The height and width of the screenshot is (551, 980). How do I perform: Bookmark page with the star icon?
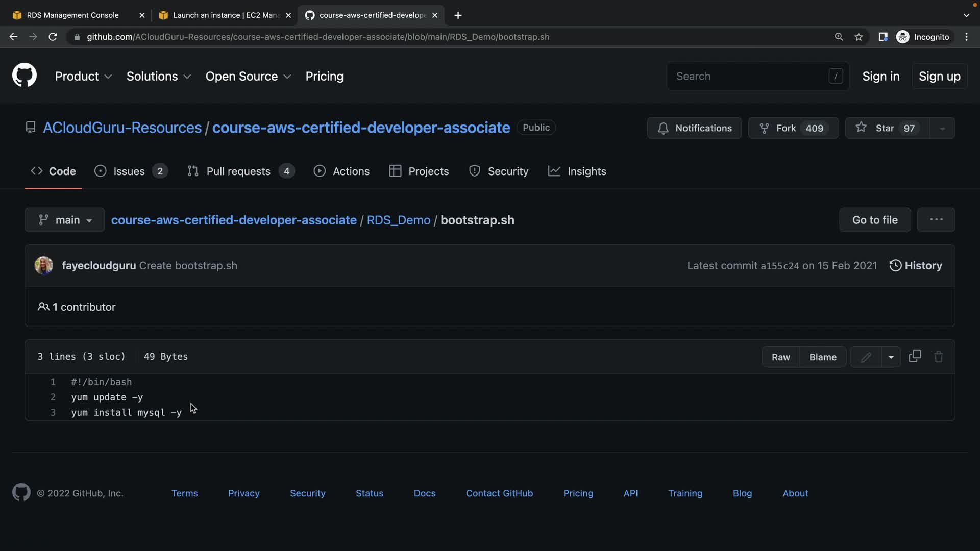pyautogui.click(x=859, y=37)
